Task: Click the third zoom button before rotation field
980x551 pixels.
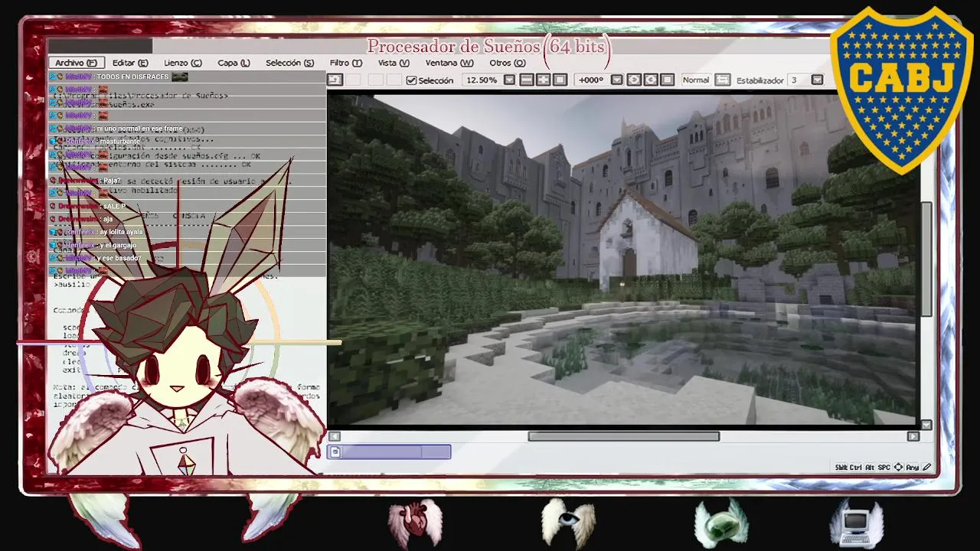Action: coord(560,80)
